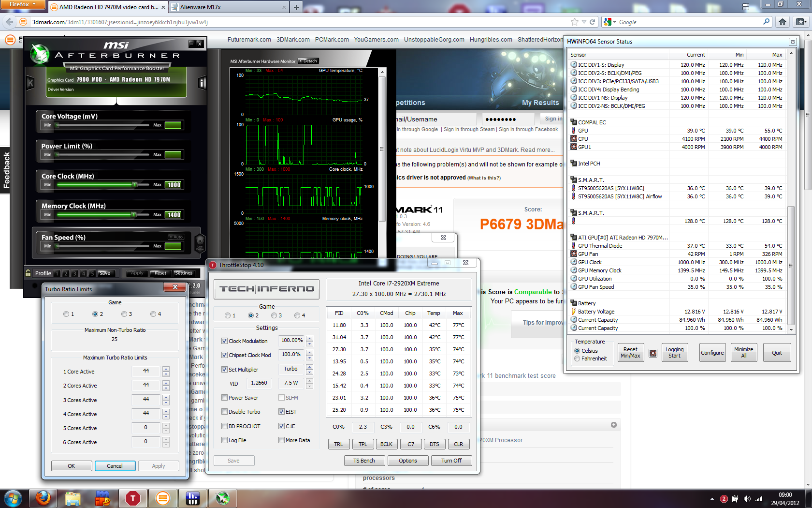Open My Results page tab
This screenshot has height=508, width=812.
point(540,103)
